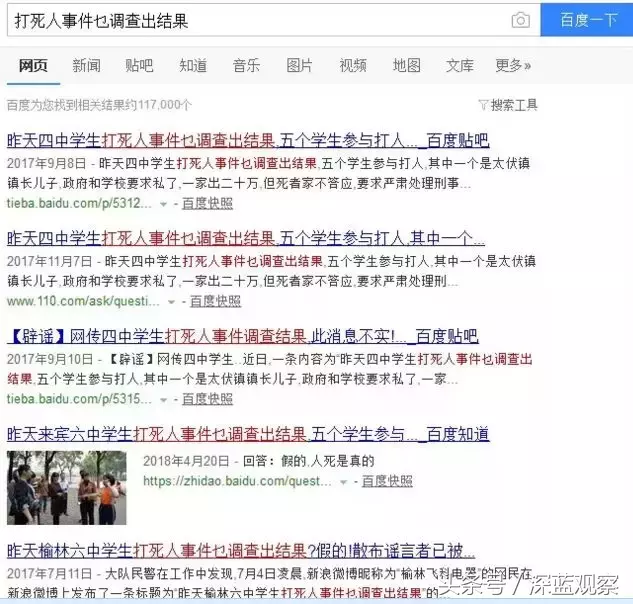The image size is (633, 604).
Task: Select the 网页 tab
Action: pyautogui.click(x=33, y=65)
